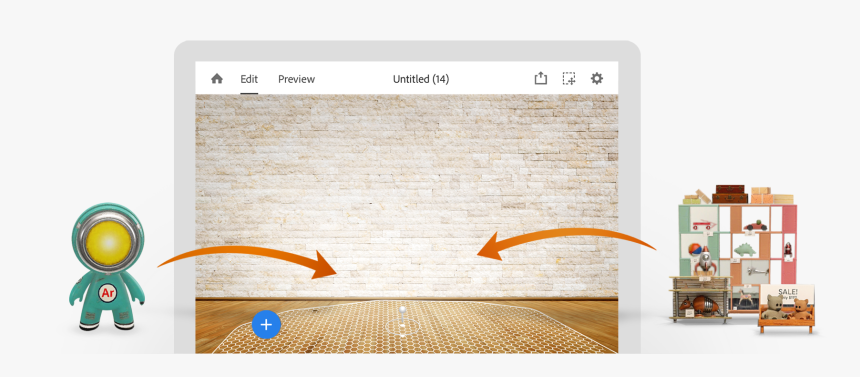The width and height of the screenshot is (860, 377).
Task: Go to the Home screen icon
Action: click(x=217, y=78)
